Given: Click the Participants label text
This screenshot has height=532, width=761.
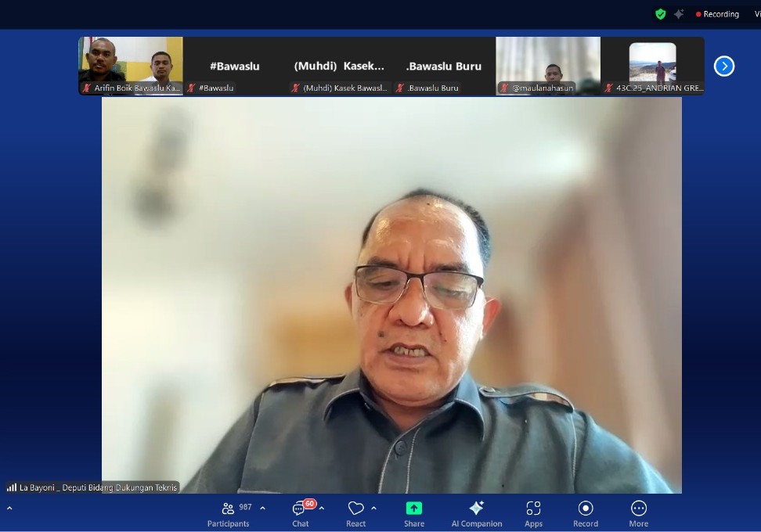Looking at the screenshot, I should [x=228, y=523].
